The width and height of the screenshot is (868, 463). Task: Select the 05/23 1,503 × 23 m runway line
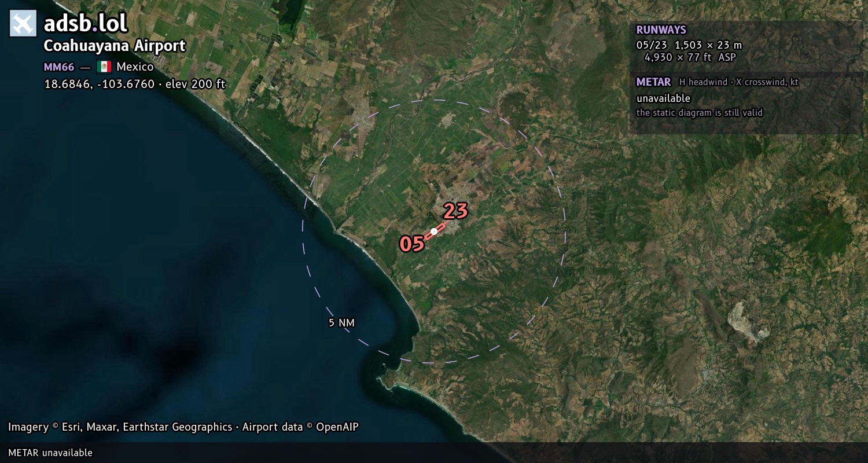click(x=689, y=45)
